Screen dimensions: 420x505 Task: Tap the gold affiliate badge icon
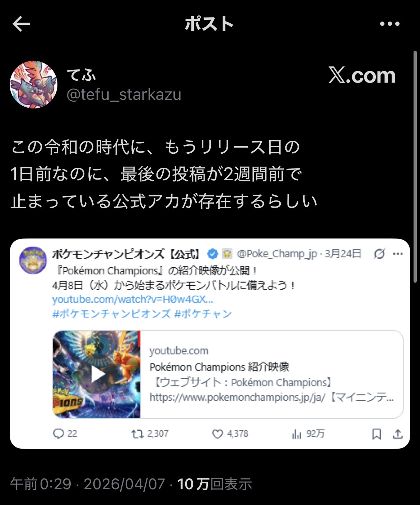tap(227, 254)
